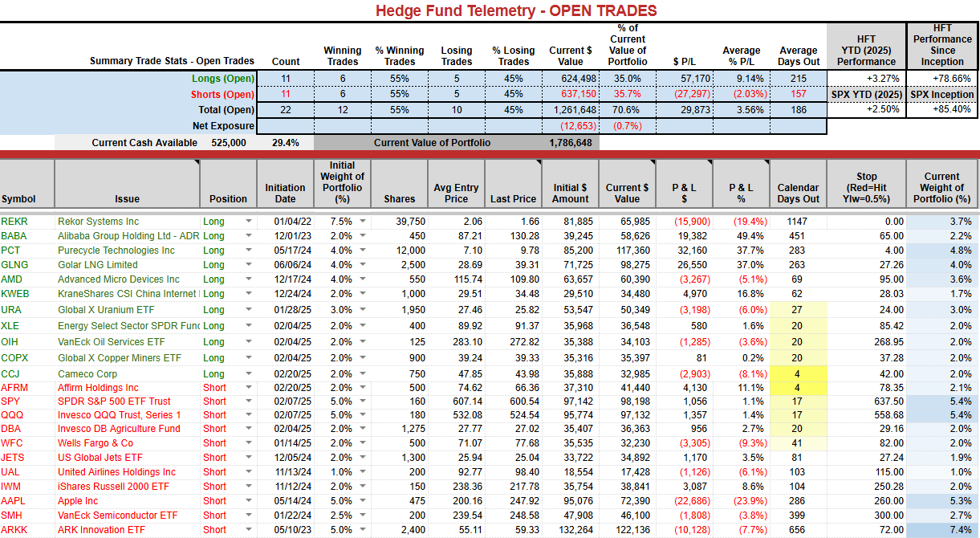
Task: Select the ARK Innovation ETF cell
Action: click(x=127, y=530)
